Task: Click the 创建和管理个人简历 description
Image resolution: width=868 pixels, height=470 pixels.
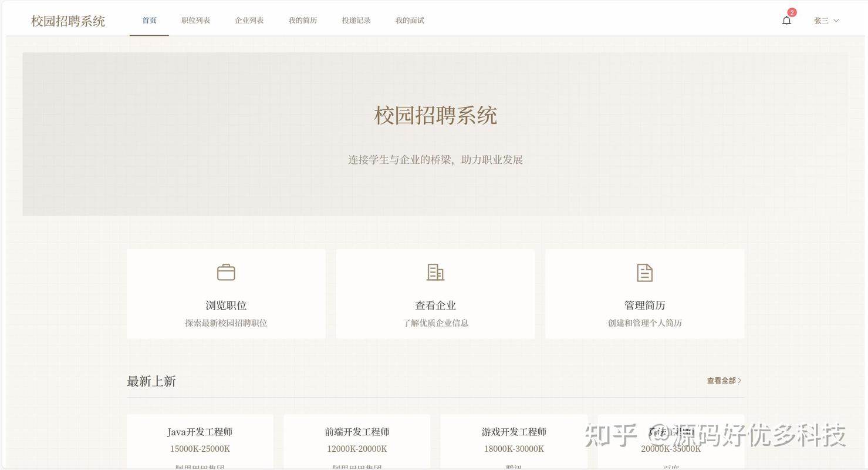Action: 644,323
